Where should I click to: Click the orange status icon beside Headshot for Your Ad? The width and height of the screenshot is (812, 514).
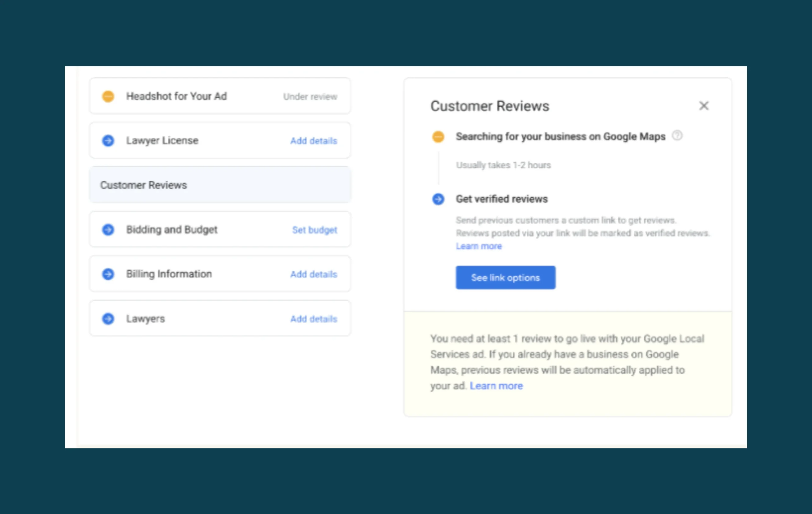pyautogui.click(x=108, y=96)
